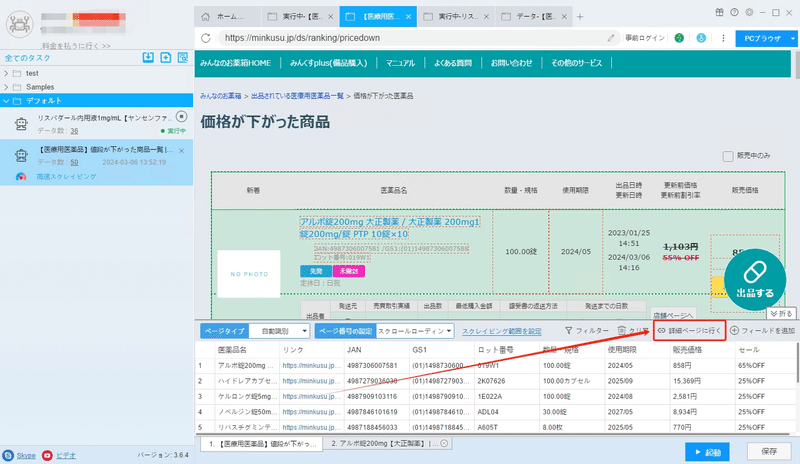The height and width of the screenshot is (464, 800).
Task: Switch to 実行中-【医 tab
Action: click(300, 17)
